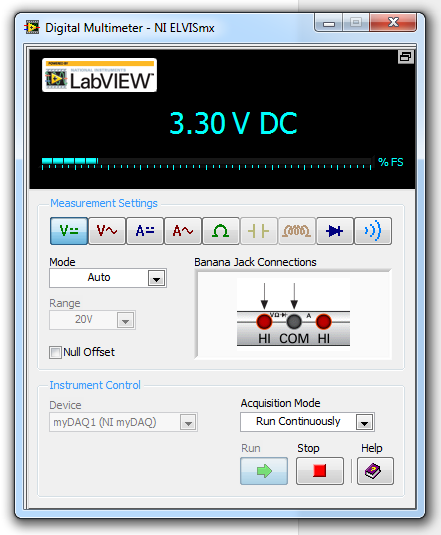Click the LabVIEW logo in the display
441x535 pixels.
(99, 75)
